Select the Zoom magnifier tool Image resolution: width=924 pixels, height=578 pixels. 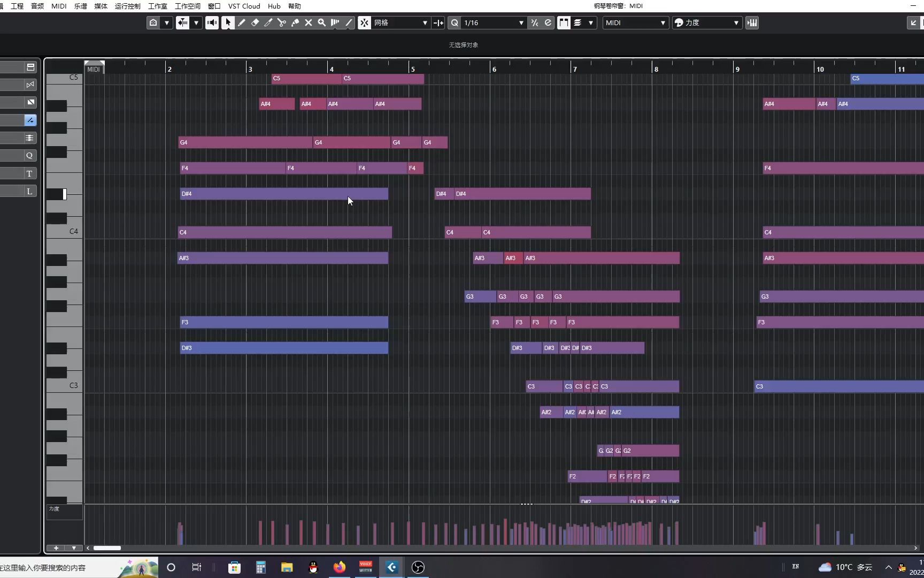(x=322, y=22)
